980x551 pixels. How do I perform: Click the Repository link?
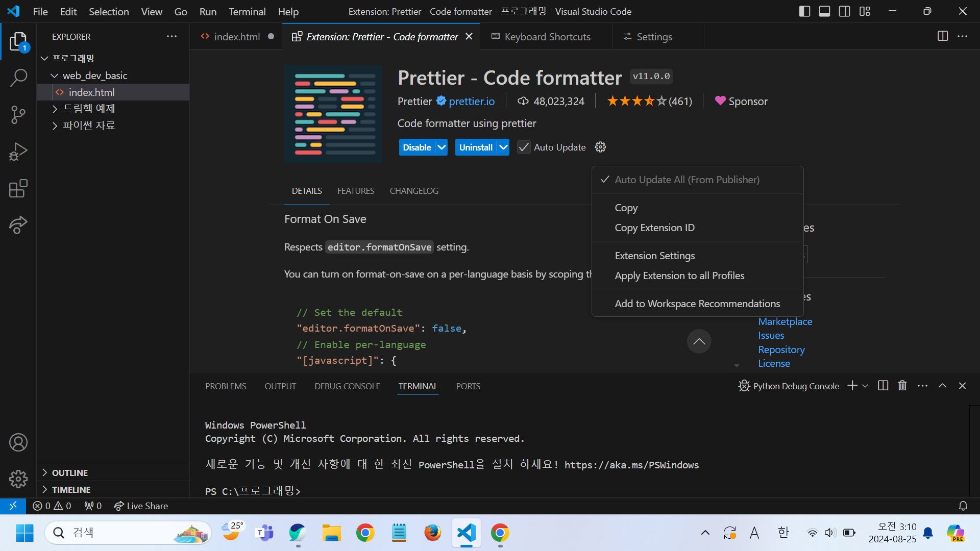[781, 349]
